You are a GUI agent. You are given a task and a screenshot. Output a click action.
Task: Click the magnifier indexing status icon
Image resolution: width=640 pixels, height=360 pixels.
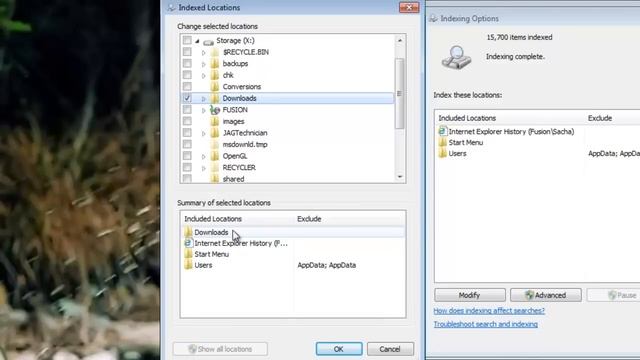coord(456,57)
